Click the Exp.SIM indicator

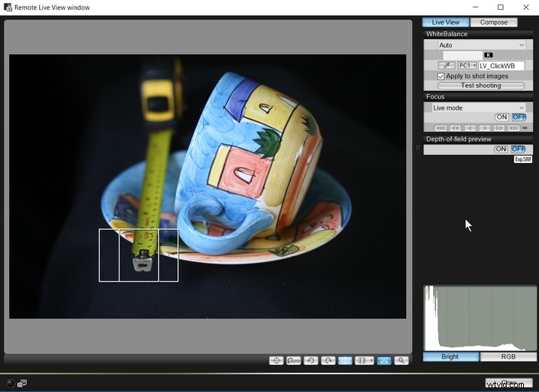(523, 159)
